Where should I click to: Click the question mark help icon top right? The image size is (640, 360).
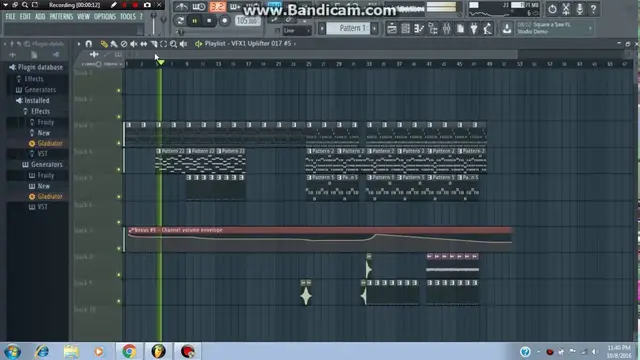click(593, 9)
